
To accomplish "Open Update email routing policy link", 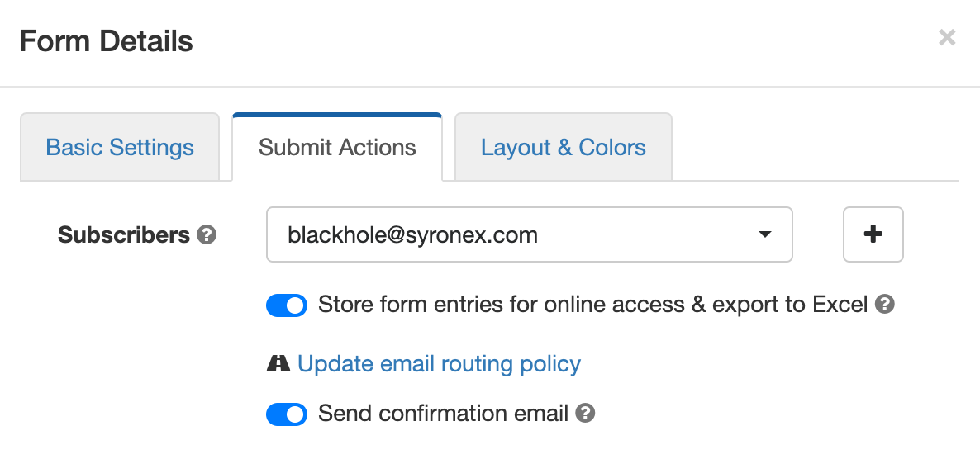I will click(x=439, y=363).
